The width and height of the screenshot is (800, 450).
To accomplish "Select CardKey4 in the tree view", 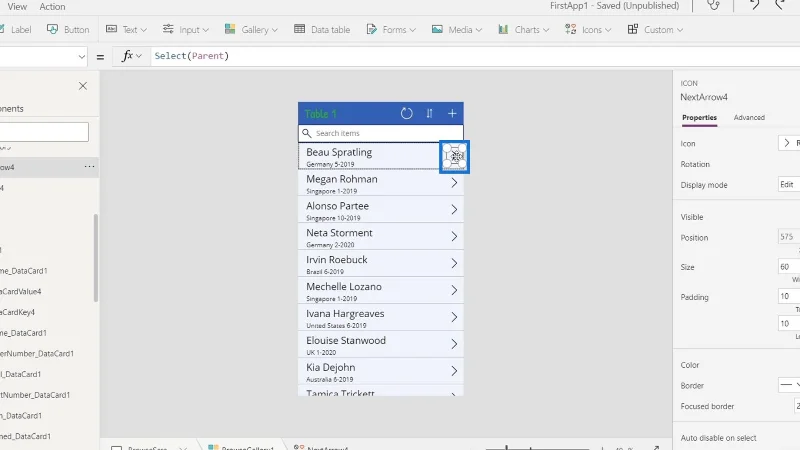I will click(17, 312).
